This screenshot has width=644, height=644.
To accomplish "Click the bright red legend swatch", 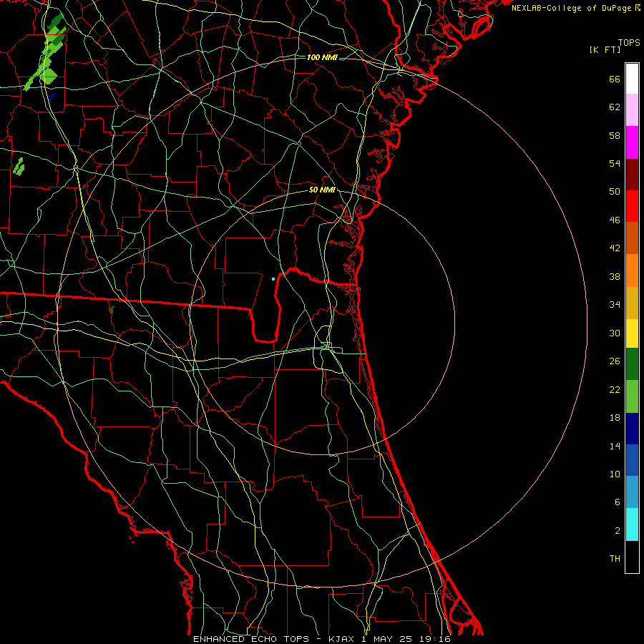I will click(632, 206).
